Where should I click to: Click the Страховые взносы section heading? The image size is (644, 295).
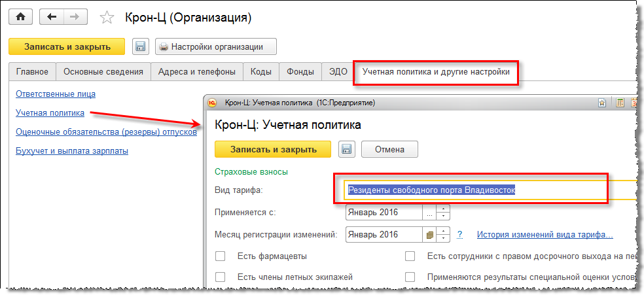coord(251,172)
